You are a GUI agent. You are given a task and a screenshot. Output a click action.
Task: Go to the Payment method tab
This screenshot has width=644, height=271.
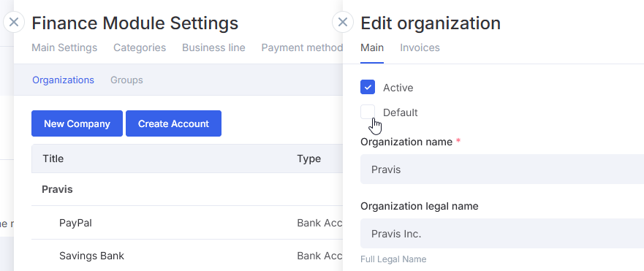[302, 47]
